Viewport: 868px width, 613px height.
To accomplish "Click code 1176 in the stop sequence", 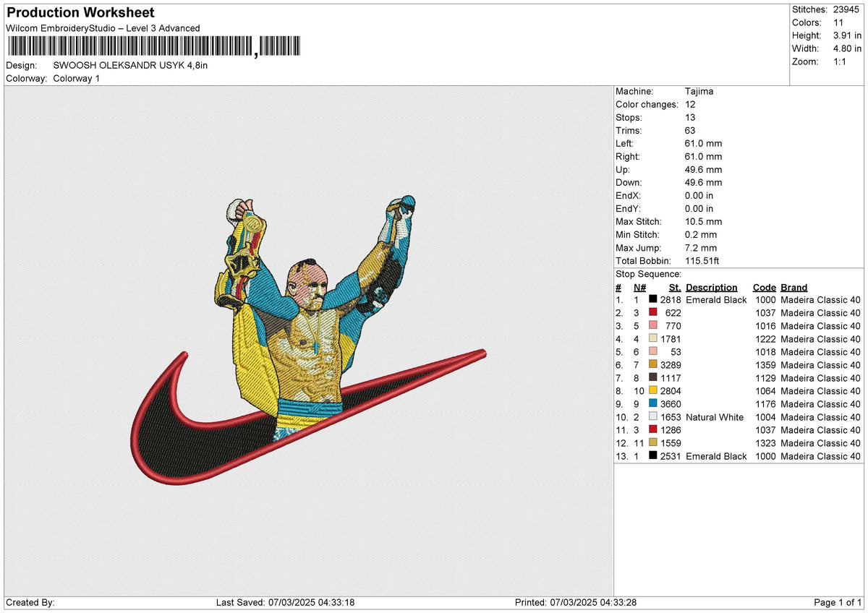I will pos(765,404).
